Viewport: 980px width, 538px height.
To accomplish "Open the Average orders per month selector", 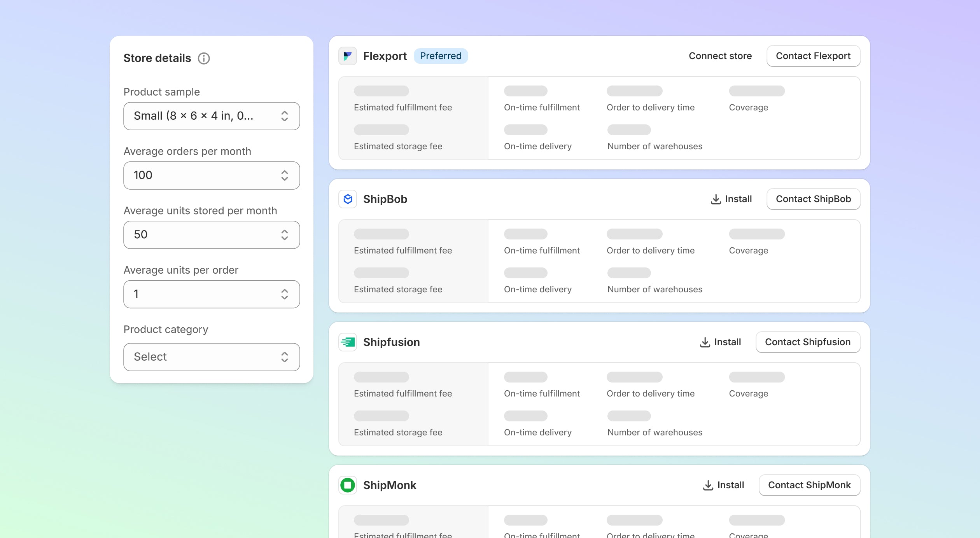I will (212, 175).
